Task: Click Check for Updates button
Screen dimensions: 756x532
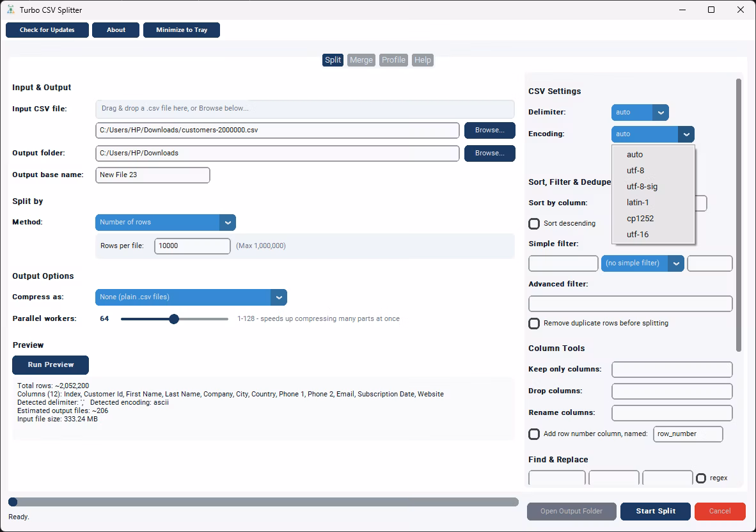Action: click(47, 30)
